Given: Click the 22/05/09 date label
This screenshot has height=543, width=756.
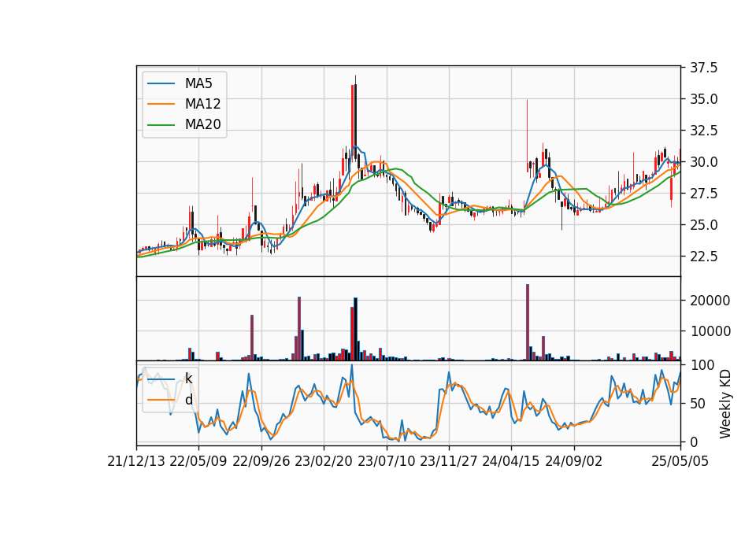Looking at the screenshot, I should coord(198,461).
